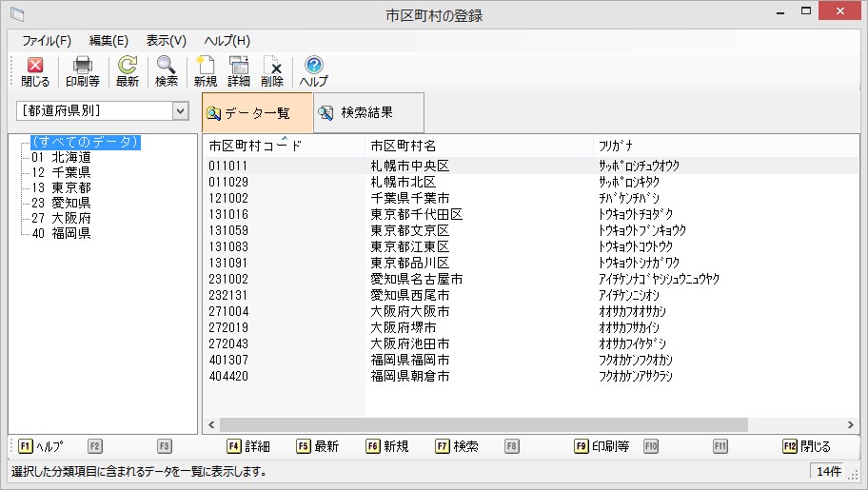Open the 編集(E) menu
Screen dimensions: 868x490
[108, 41]
